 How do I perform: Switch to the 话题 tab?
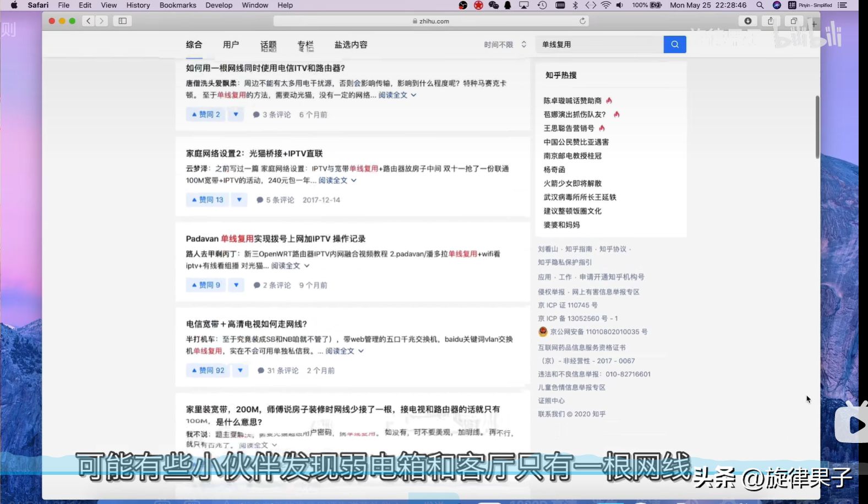[x=269, y=46]
